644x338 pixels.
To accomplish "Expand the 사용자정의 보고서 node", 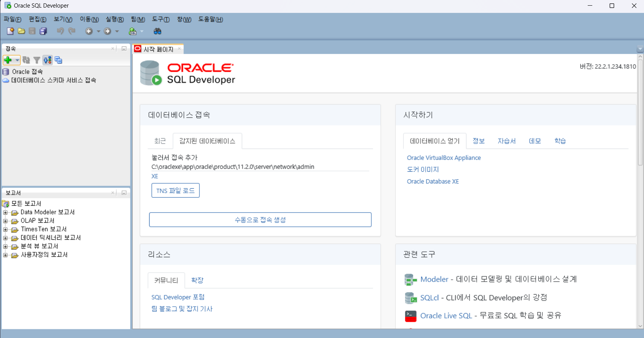I will click(x=5, y=255).
